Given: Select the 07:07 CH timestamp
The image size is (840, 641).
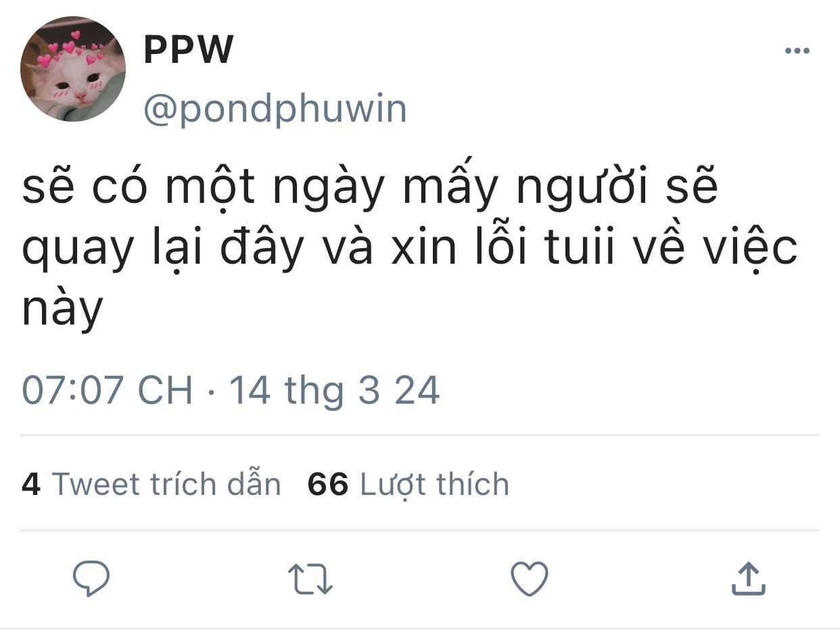Looking at the screenshot, I should [x=107, y=391].
